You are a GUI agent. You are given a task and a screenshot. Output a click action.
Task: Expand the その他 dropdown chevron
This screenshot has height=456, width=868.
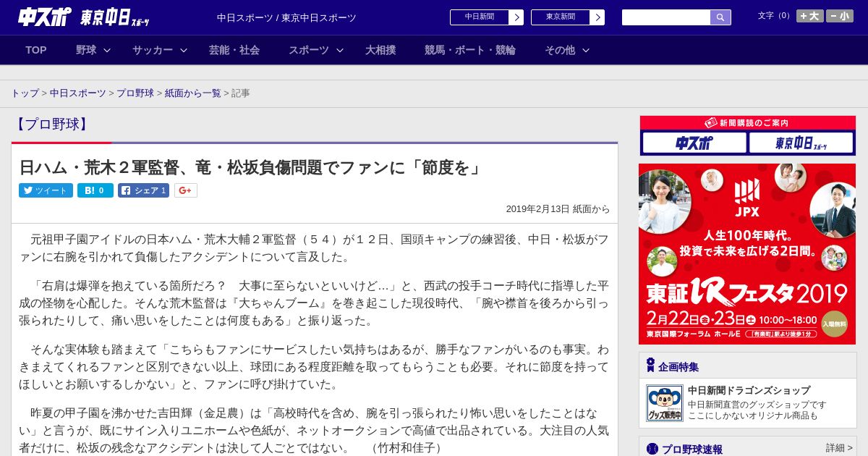click(x=586, y=51)
